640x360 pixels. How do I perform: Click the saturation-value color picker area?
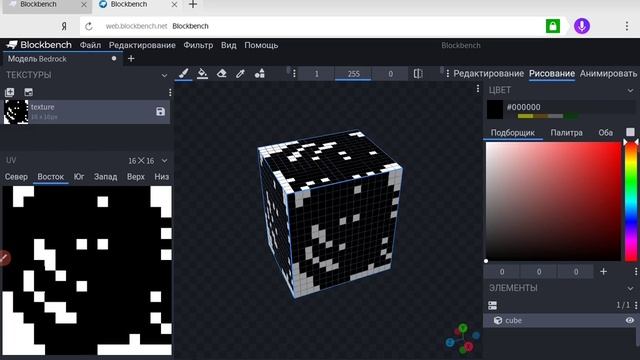553,202
